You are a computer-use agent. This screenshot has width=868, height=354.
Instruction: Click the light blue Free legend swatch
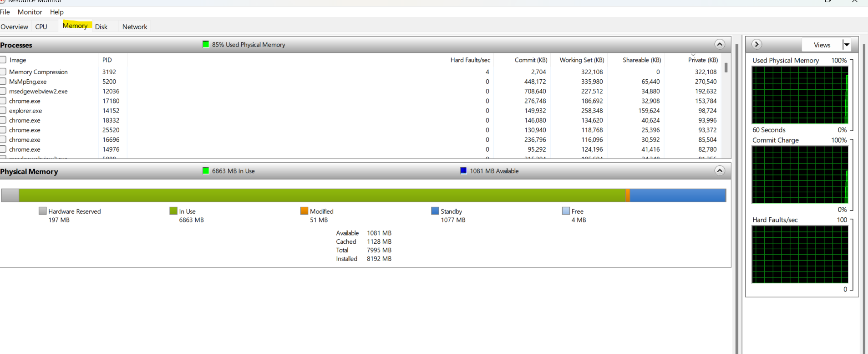point(566,211)
